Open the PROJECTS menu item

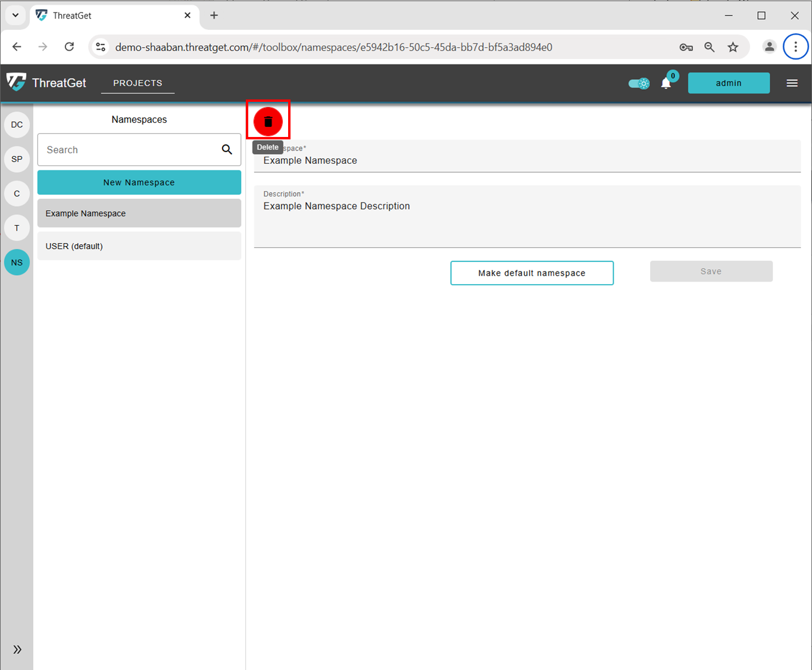(x=138, y=83)
